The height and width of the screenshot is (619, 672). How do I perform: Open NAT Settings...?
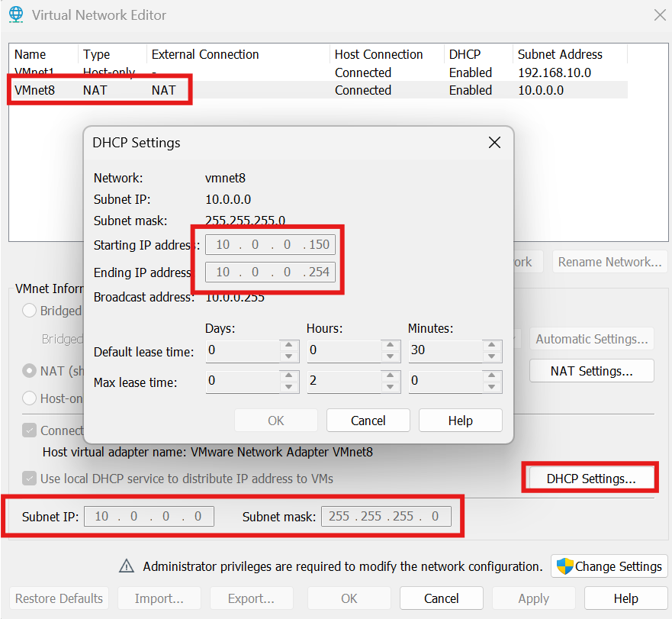coord(591,371)
